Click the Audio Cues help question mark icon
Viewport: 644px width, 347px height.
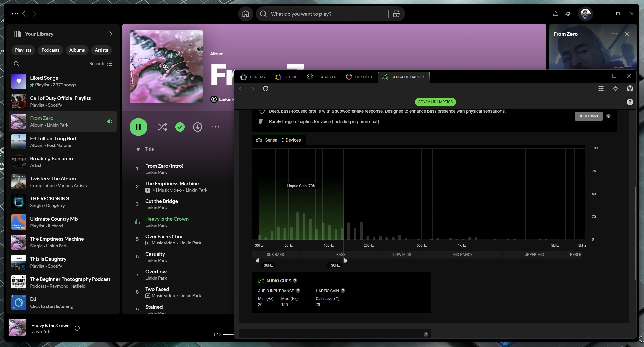click(x=295, y=281)
